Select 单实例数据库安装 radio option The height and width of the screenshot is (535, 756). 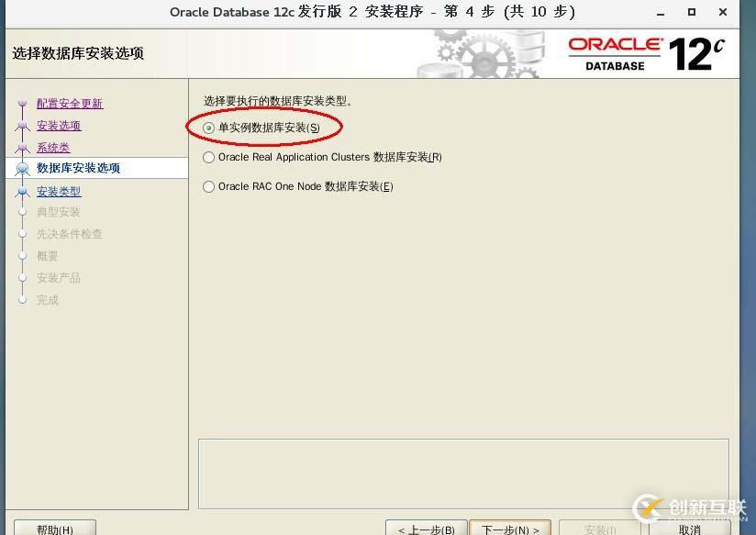[208, 128]
